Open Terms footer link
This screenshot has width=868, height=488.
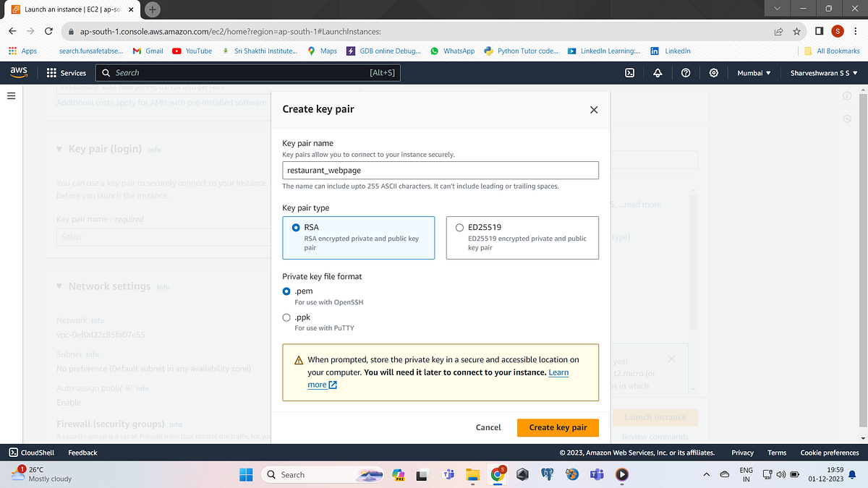[x=777, y=453]
